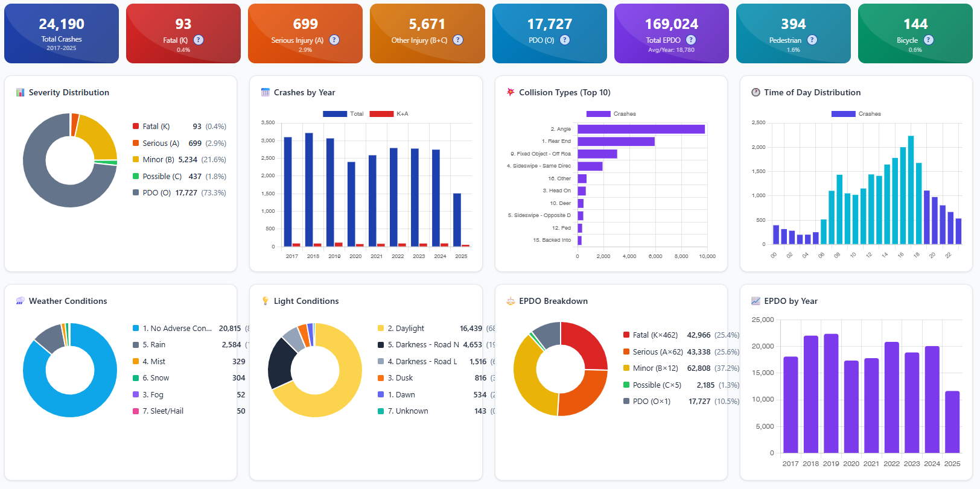The height and width of the screenshot is (489, 980).
Task: Hide Crashes series in Time of Day chart
Action: click(x=856, y=114)
